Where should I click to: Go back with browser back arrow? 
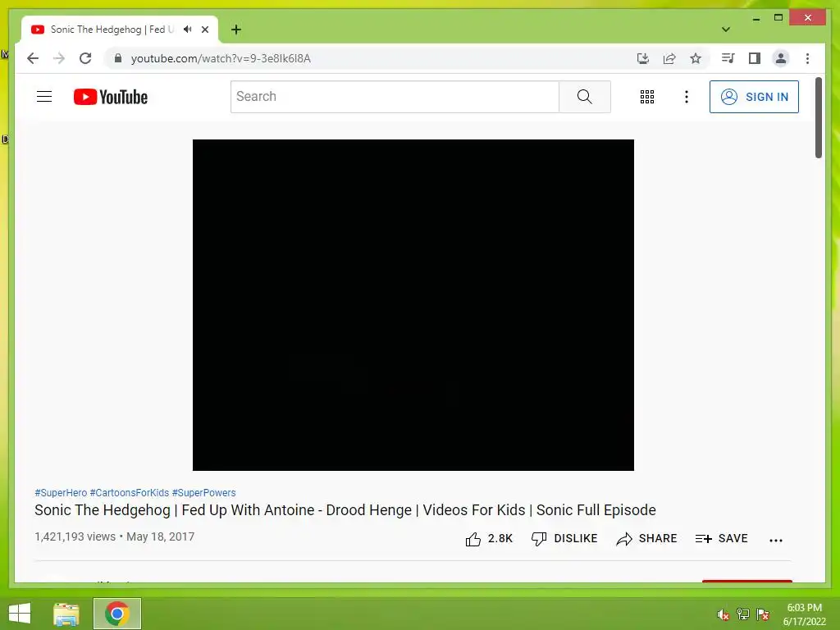click(33, 58)
